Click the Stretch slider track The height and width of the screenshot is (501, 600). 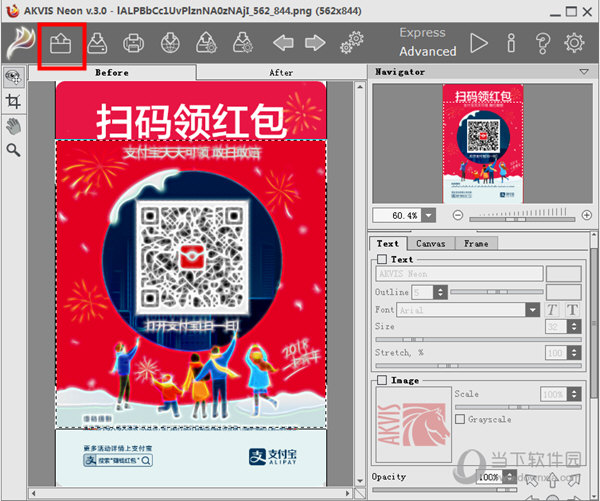[478, 366]
